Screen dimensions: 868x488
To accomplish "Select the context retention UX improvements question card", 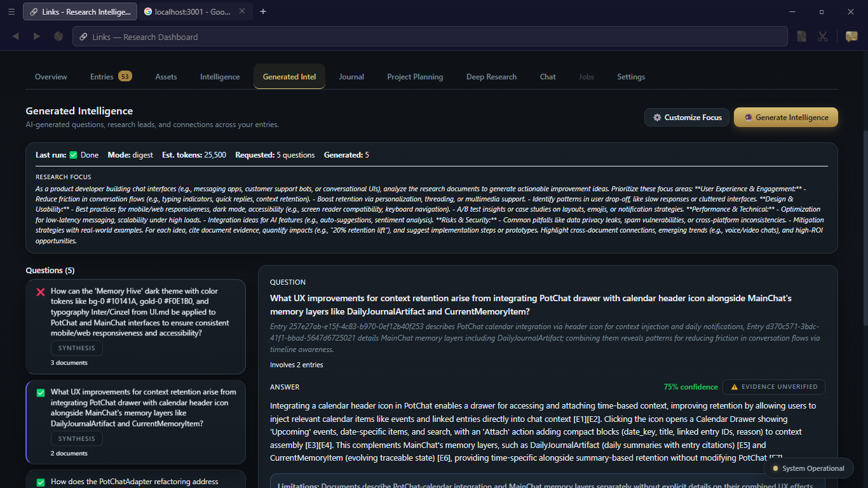I will (135, 423).
